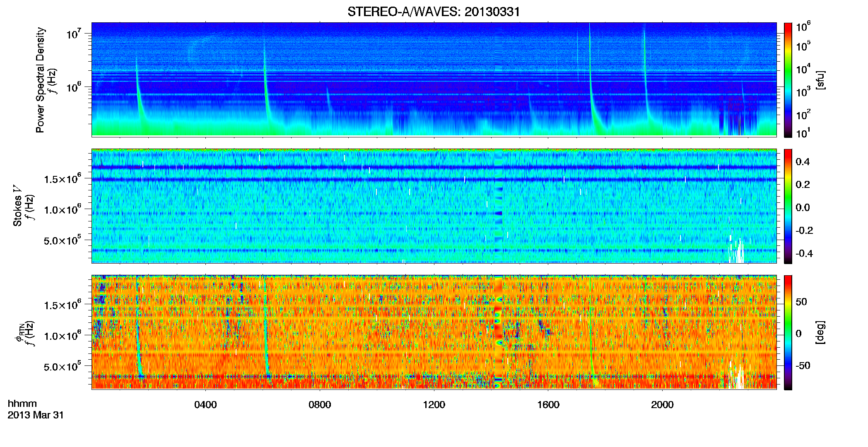Select the 0 label on the deg colorbar
The height and width of the screenshot is (447, 868).
pyautogui.click(x=799, y=334)
